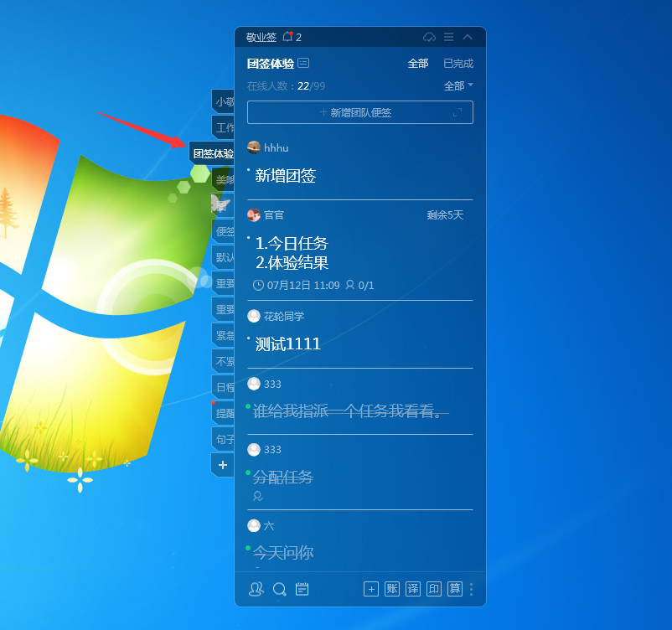Open the vertical three-dot more options
Screen dimensions: 672x630
pyautogui.click(x=472, y=589)
